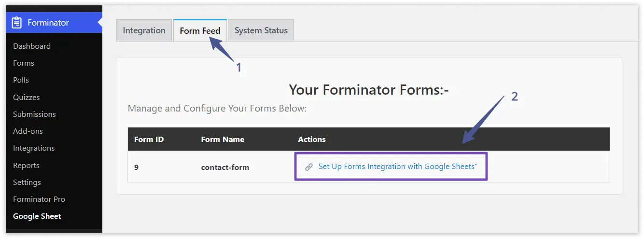Select Polls in the sidebar
Screen dimensions: 644x239
[x=21, y=80]
